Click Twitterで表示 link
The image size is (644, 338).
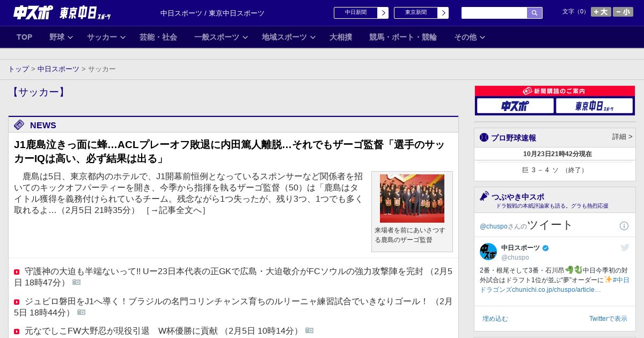coord(608,319)
